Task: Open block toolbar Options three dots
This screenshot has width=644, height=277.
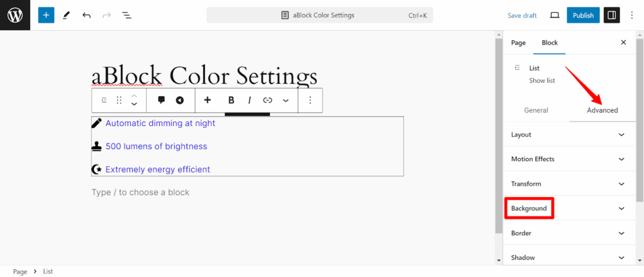Action: [310, 100]
